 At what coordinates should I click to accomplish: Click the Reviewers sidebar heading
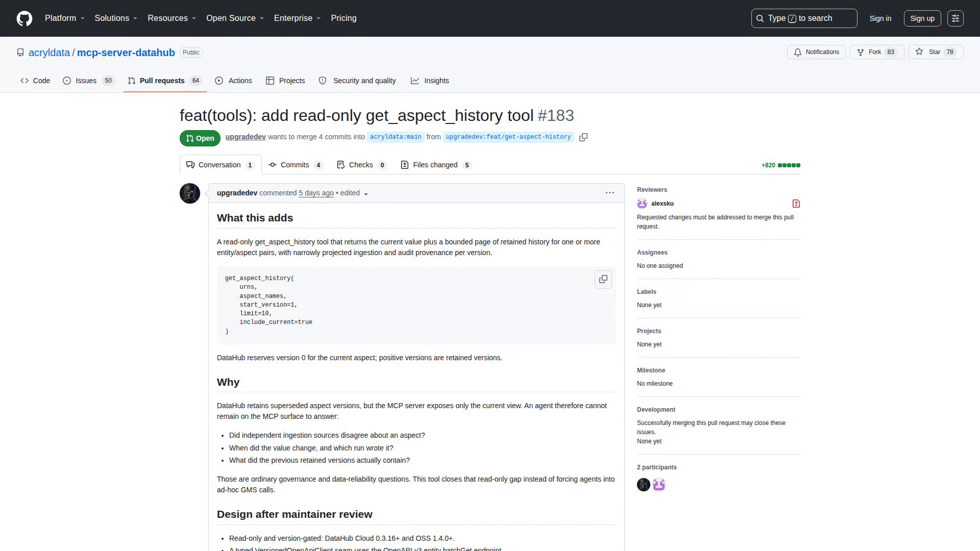[x=652, y=190]
